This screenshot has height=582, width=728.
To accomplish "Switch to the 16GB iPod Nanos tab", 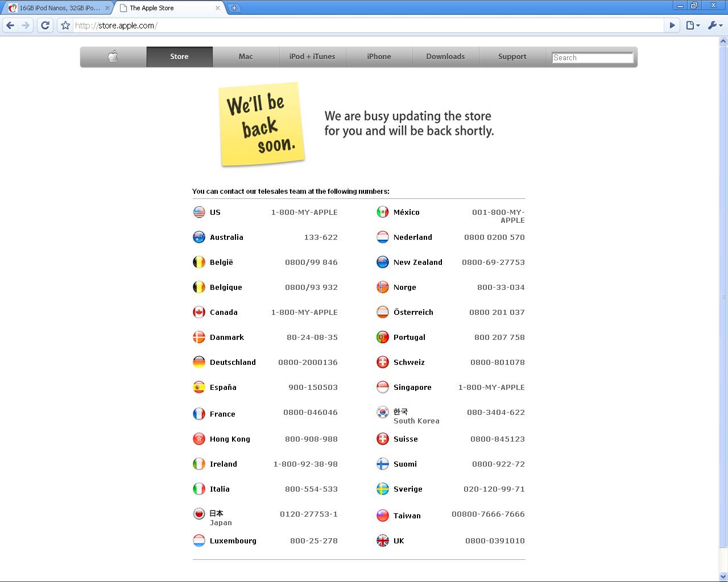I will [x=58, y=8].
